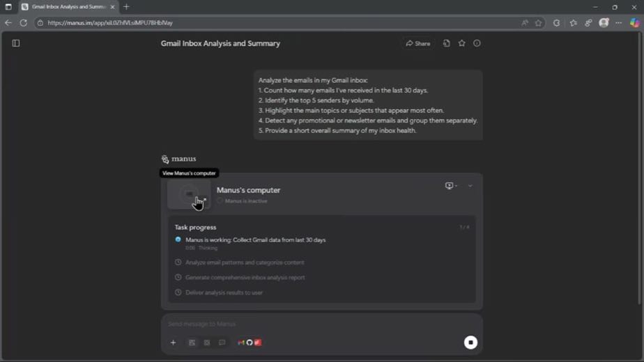Click the GitHub connector icon

point(250,343)
